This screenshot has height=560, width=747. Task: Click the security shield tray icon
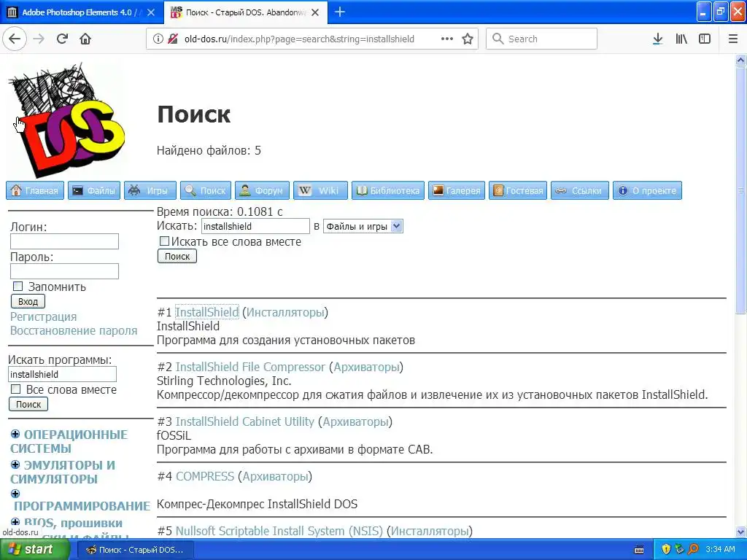(x=666, y=550)
